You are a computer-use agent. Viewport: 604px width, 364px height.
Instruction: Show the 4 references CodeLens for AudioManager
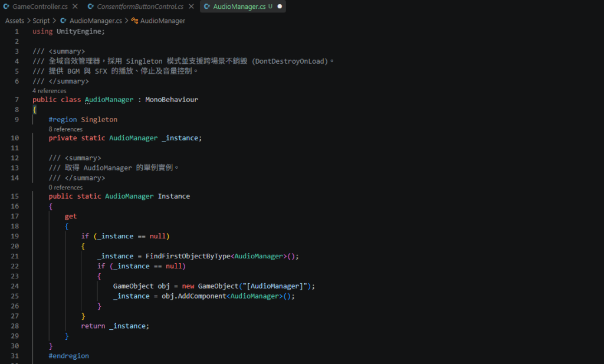(50, 91)
